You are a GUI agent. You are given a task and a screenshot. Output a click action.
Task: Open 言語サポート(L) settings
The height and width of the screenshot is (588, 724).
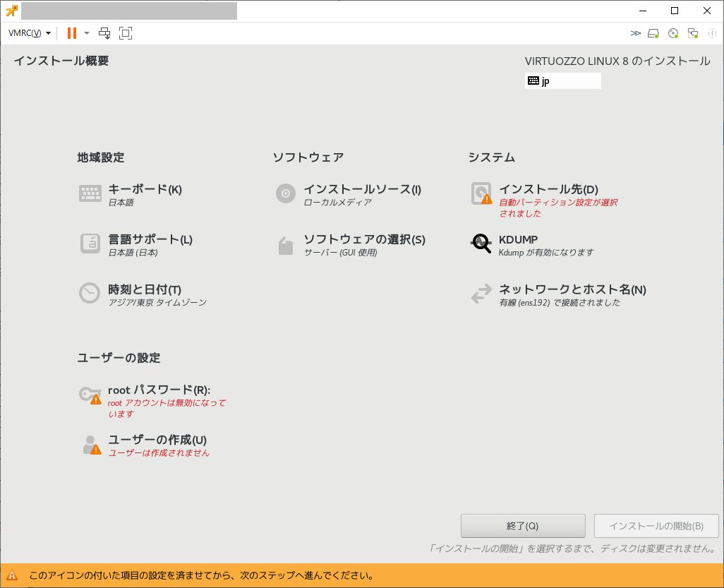(x=150, y=239)
